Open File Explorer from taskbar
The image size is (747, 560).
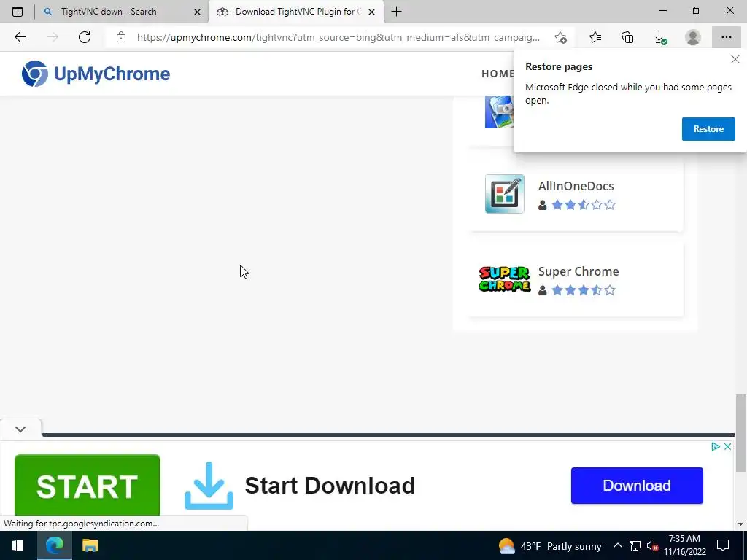point(90,545)
